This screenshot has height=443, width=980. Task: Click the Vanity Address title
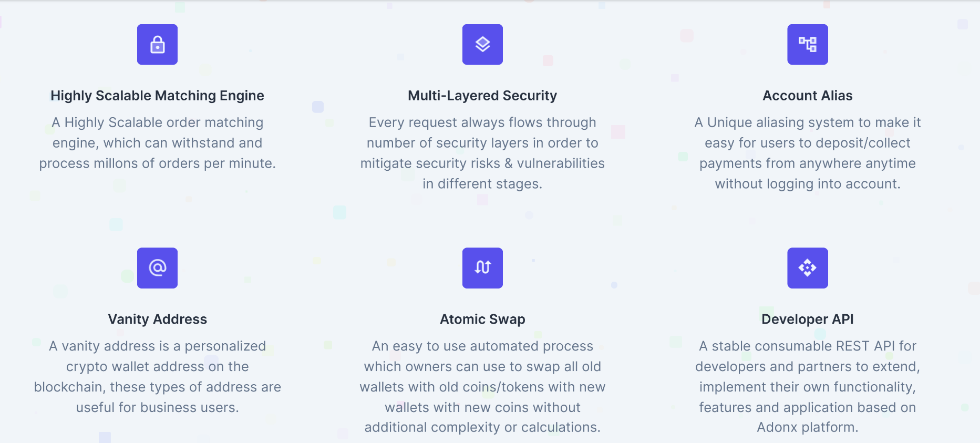click(157, 319)
